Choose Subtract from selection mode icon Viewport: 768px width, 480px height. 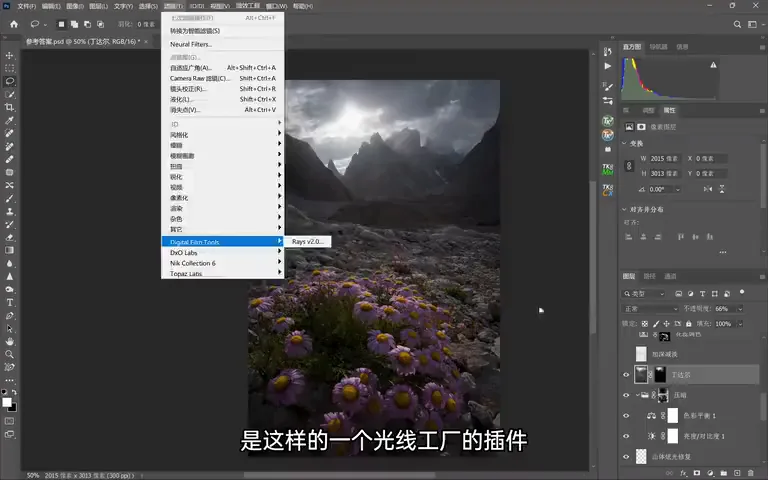(87, 24)
